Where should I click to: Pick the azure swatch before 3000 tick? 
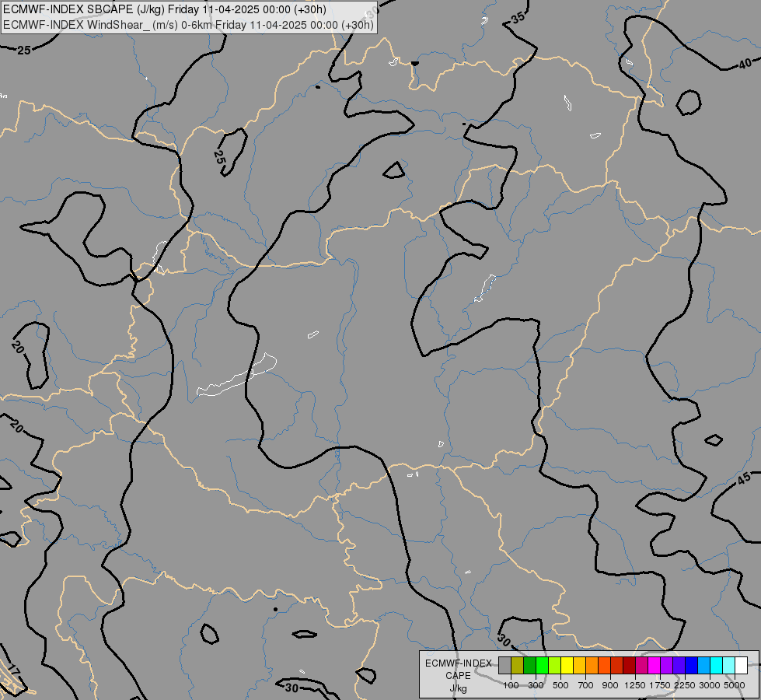(x=703, y=666)
